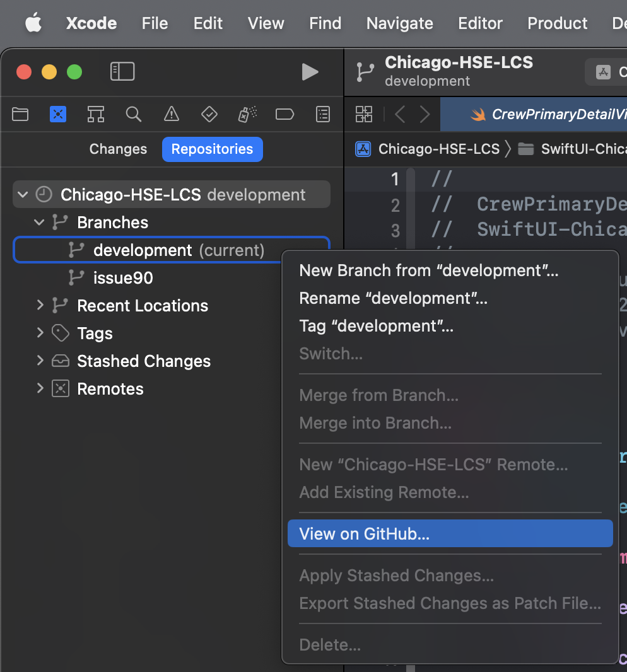Select the Source Control navigator icon
Viewport: 627px width, 672px height.
pyautogui.click(x=58, y=114)
